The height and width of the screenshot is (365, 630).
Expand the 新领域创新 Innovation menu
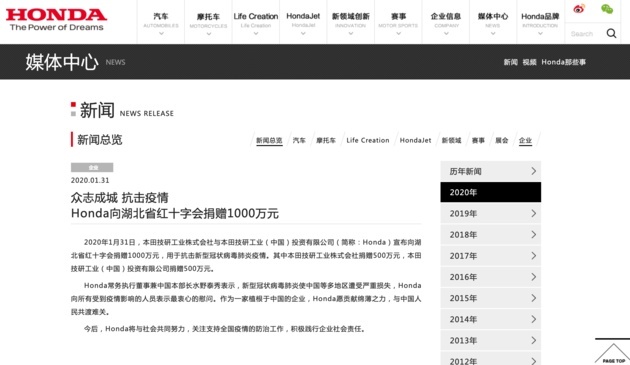[350, 22]
